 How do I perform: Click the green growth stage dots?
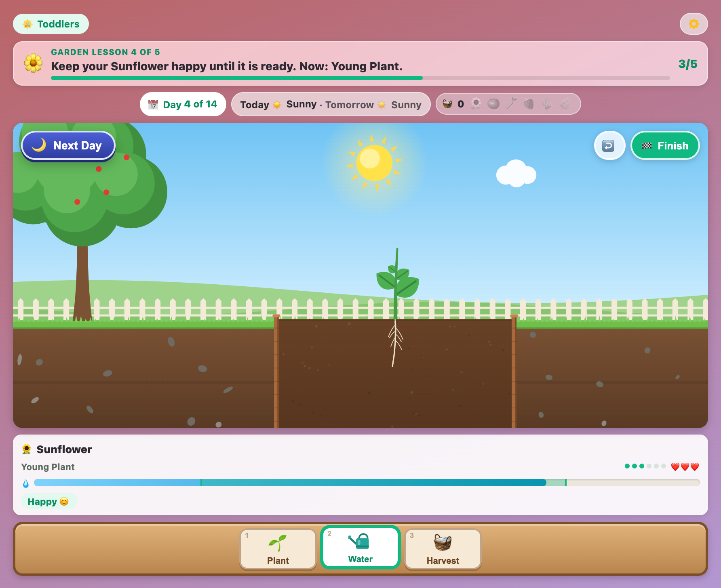click(x=645, y=466)
